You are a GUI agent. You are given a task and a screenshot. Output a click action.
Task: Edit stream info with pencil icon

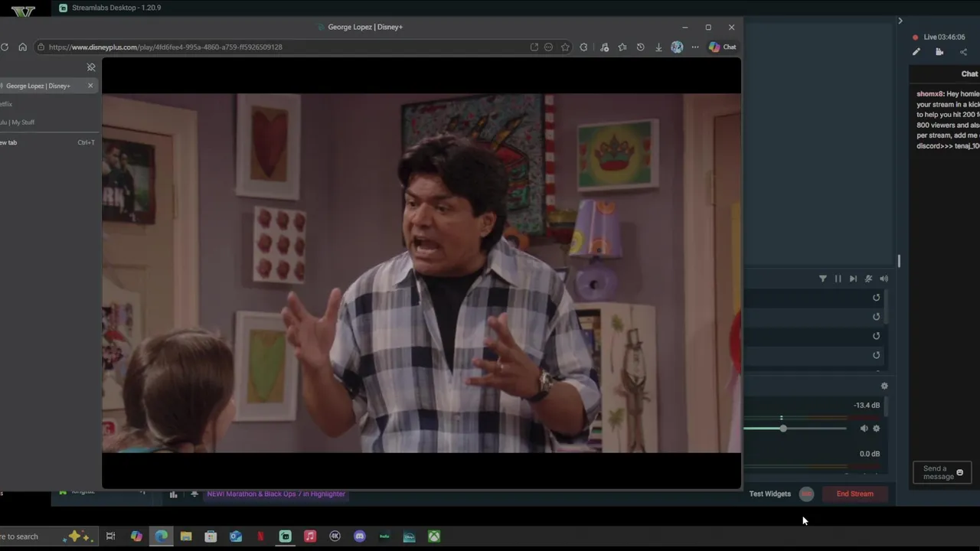point(916,52)
